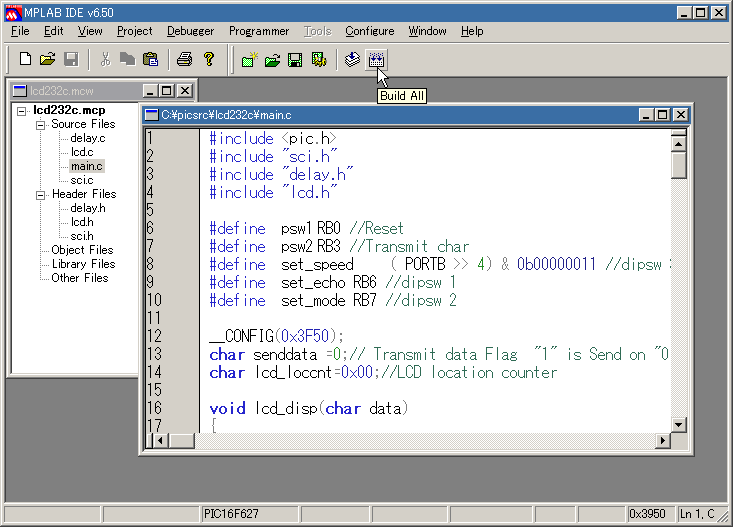Image resolution: width=733 pixels, height=527 pixels.
Task: Select the Object Files folder
Action: (x=82, y=250)
